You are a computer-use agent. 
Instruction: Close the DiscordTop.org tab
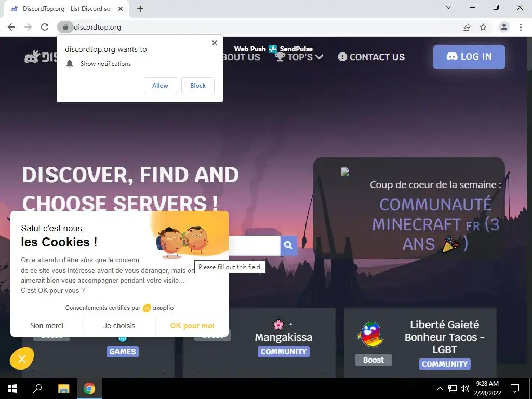121,9
